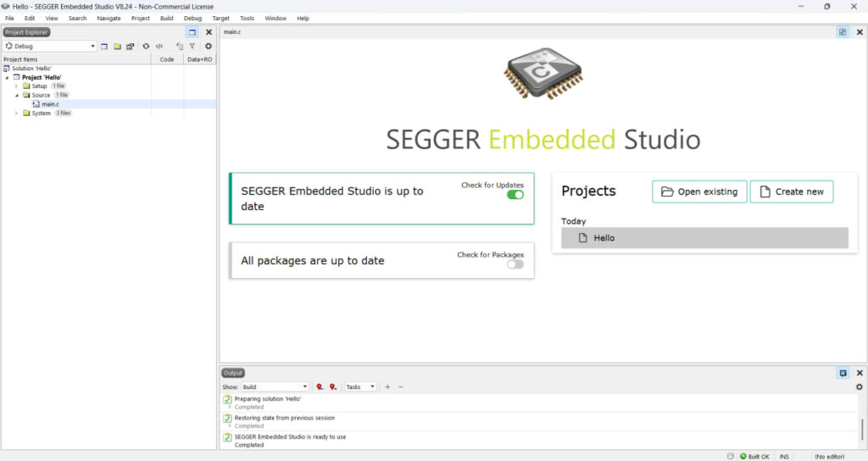The image size is (868, 461).
Task: Select main.c in the project tree
Action: coord(50,104)
